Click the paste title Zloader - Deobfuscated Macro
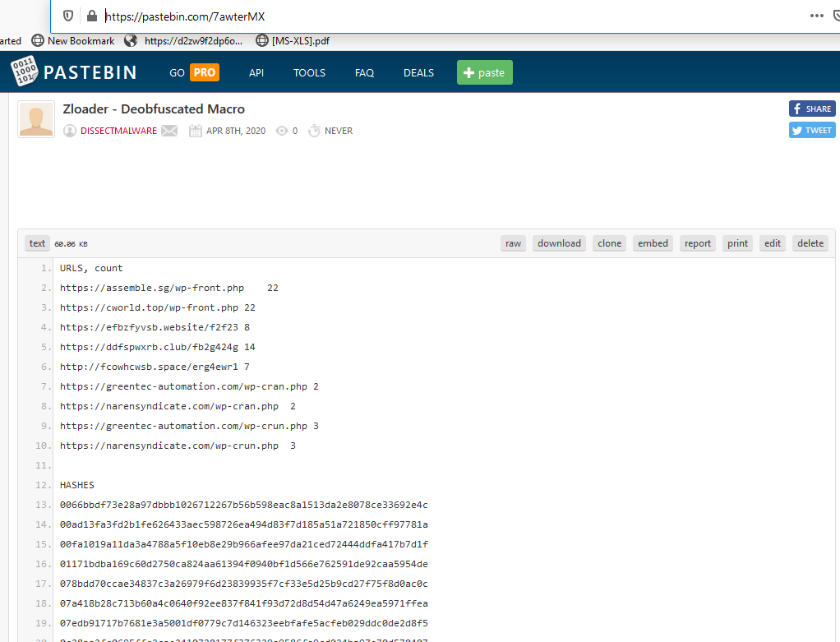Image resolution: width=840 pixels, height=642 pixels. [154, 109]
